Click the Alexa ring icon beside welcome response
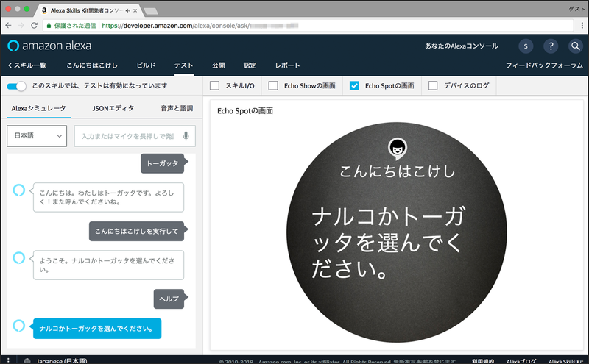This screenshot has height=364, width=589. 19,258
